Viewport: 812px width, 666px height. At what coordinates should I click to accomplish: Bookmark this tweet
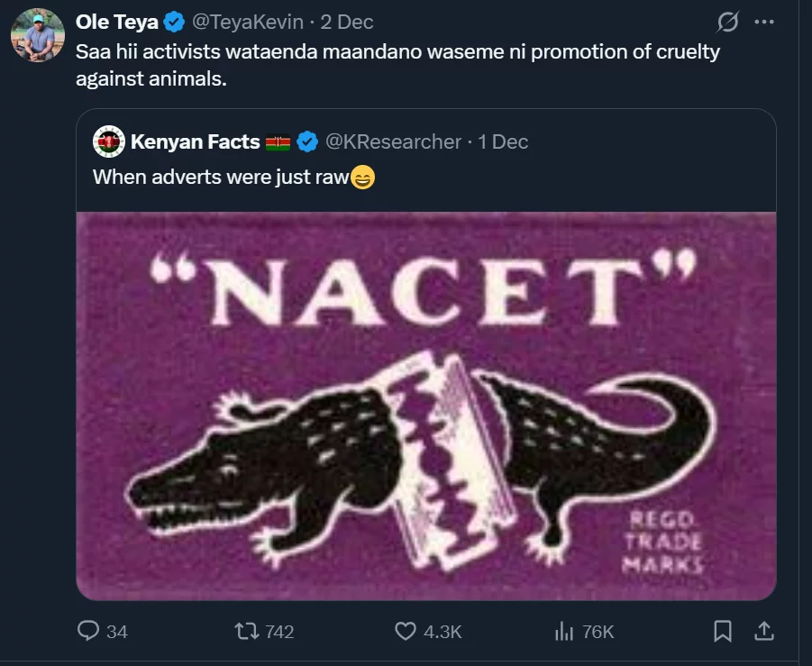(x=722, y=632)
